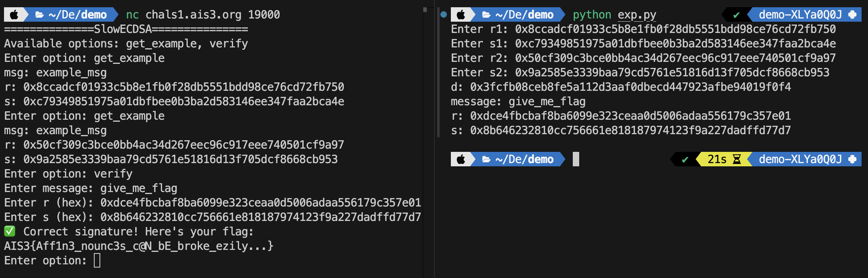Image resolution: width=868 pixels, height=278 pixels.
Task: Click the Apple logo in left terminal prompt
Action: [x=14, y=15]
